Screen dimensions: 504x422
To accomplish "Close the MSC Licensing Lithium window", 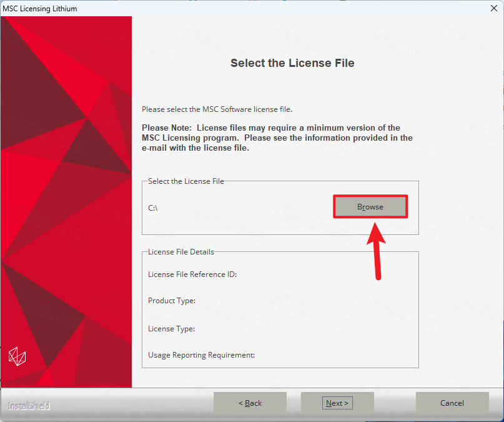I will tap(494, 8).
